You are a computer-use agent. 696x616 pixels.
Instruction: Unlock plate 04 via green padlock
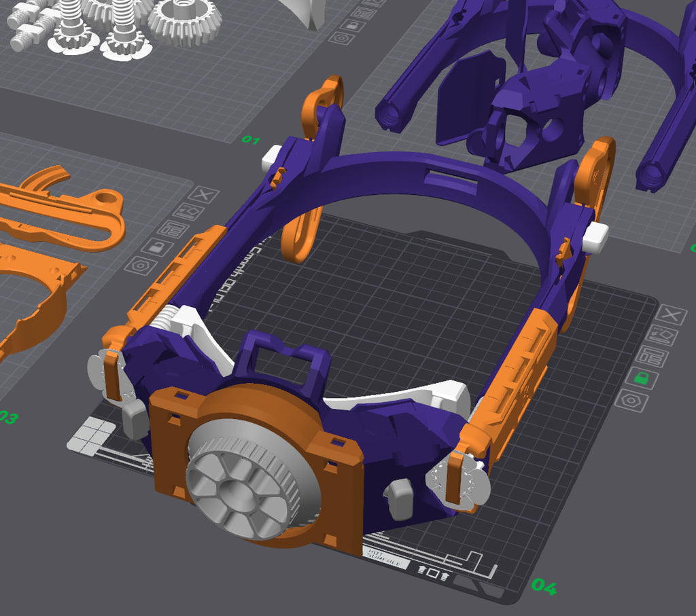point(642,378)
